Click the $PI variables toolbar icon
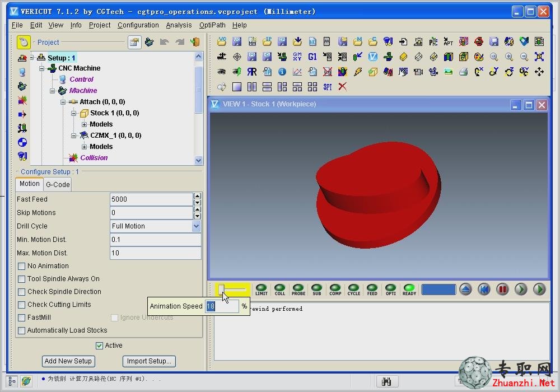The image size is (560, 392). click(x=328, y=86)
